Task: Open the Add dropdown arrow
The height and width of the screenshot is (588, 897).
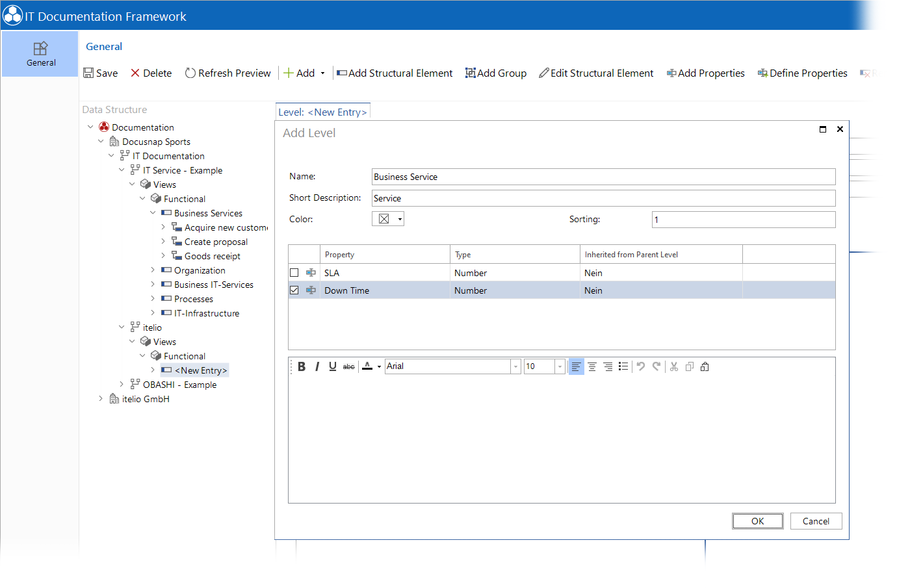Action: 322,73
